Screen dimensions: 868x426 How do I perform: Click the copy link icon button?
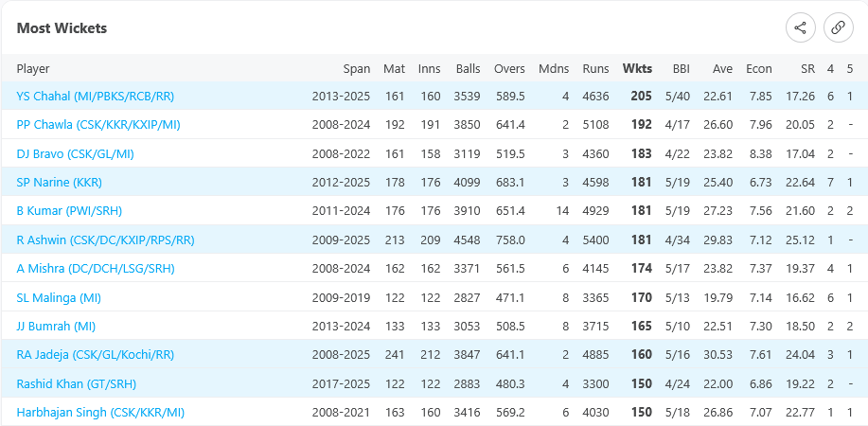(x=838, y=27)
